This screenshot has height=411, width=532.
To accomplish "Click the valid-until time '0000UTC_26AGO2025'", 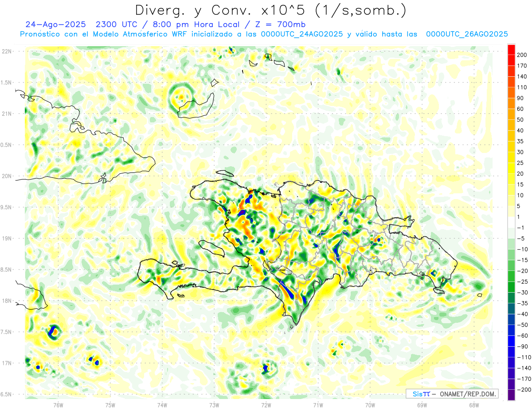I will coord(467,34).
